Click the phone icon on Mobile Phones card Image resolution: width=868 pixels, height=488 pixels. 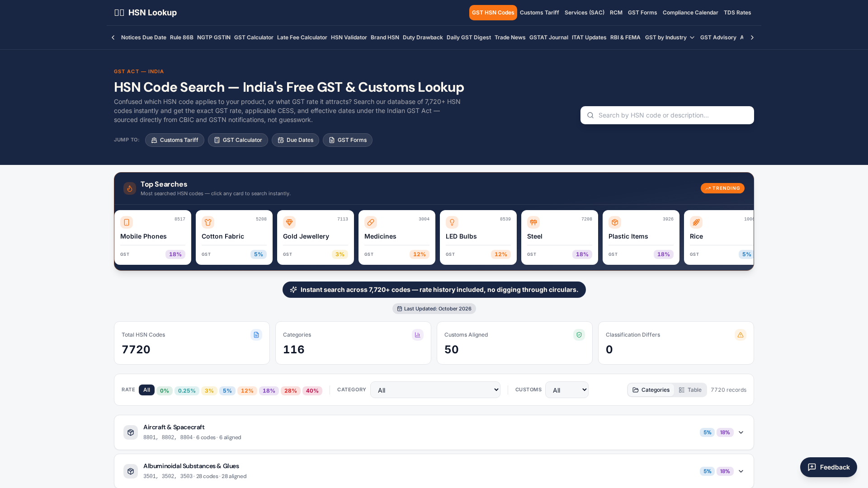(127, 222)
